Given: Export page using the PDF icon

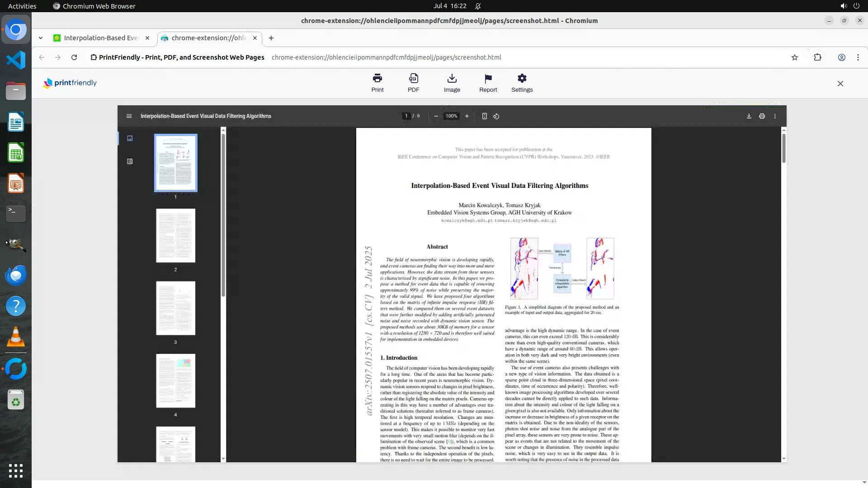Looking at the screenshot, I should [x=413, y=79].
